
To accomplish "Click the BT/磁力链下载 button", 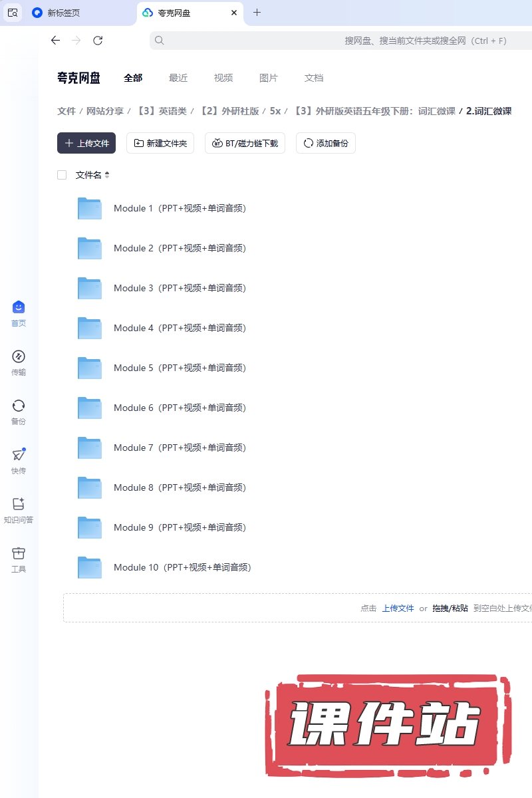I will tap(245, 143).
